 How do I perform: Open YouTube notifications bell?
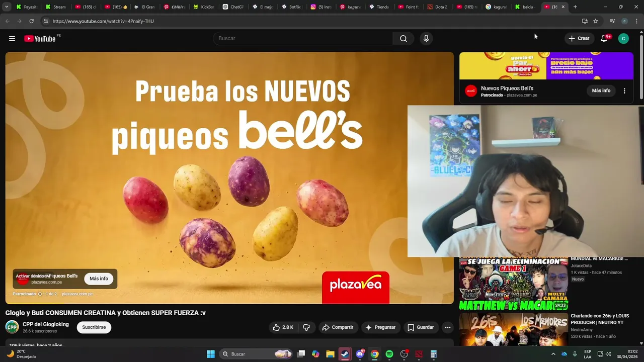pyautogui.click(x=604, y=39)
